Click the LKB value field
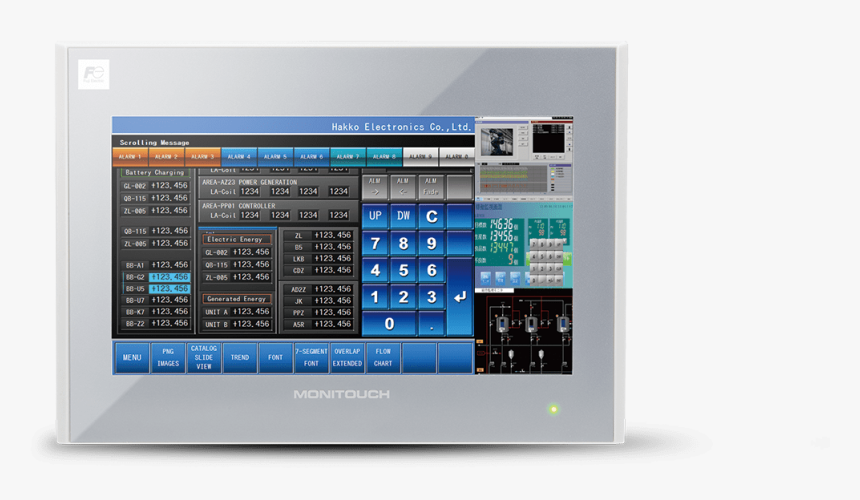 (x=332, y=258)
